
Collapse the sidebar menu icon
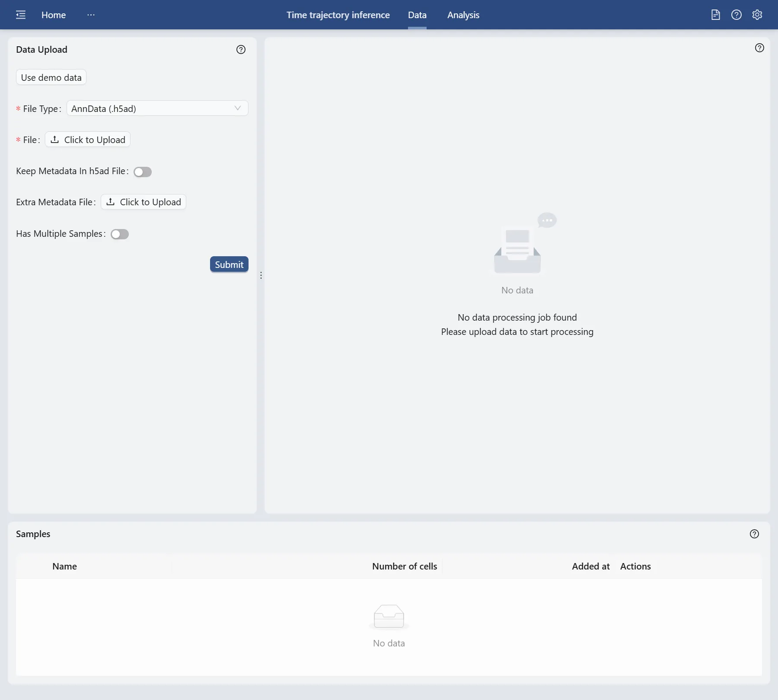pyautogui.click(x=21, y=15)
